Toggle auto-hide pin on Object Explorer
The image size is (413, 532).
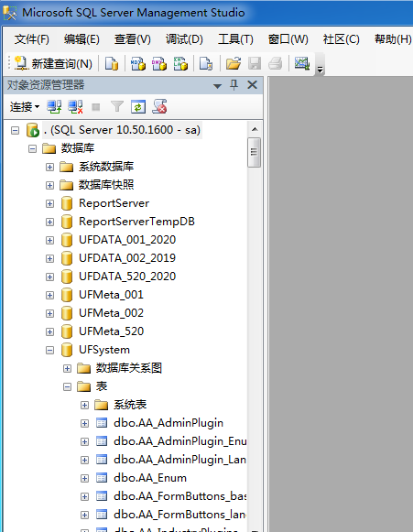(x=234, y=85)
